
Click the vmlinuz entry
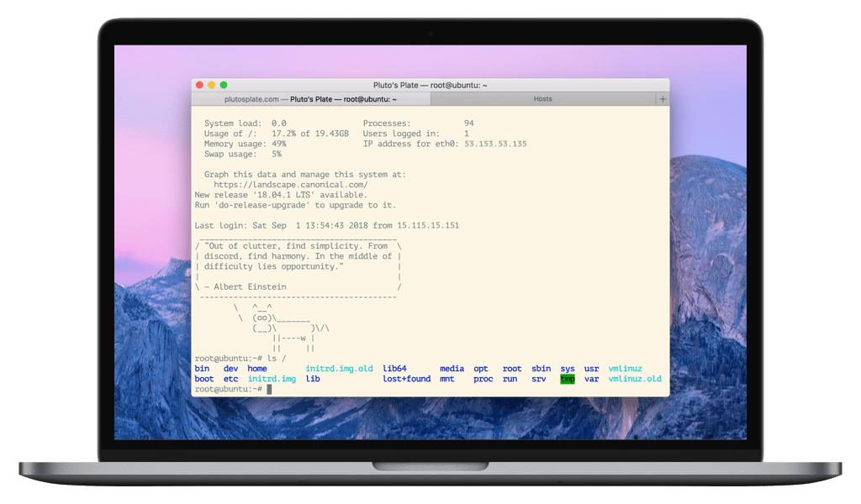point(625,369)
